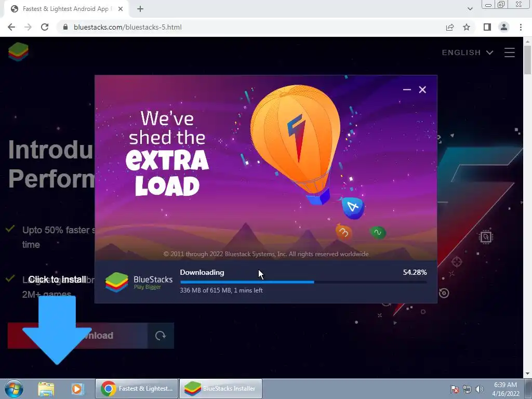The image size is (532, 399).
Task: Open the Chrome tab search dropdown arrow
Action: click(x=470, y=9)
